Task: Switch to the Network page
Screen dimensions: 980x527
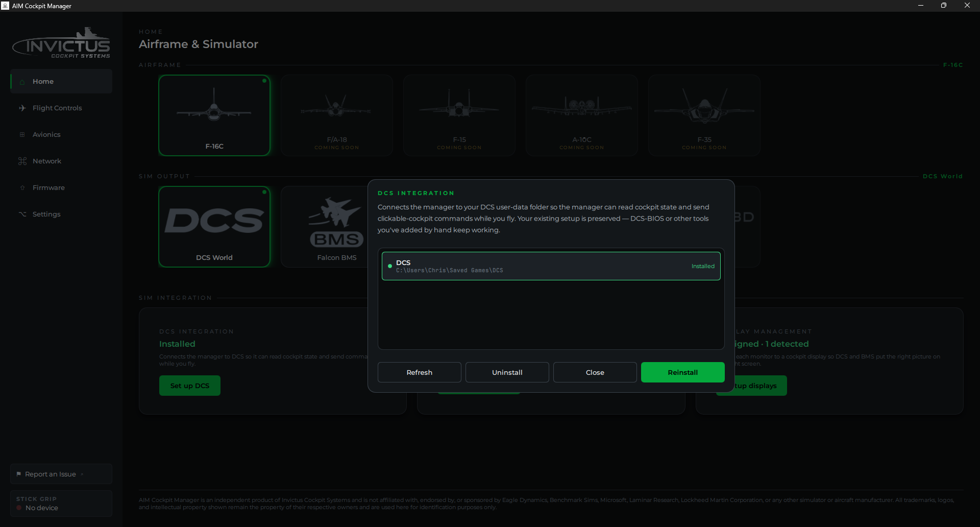Action: coord(61,161)
